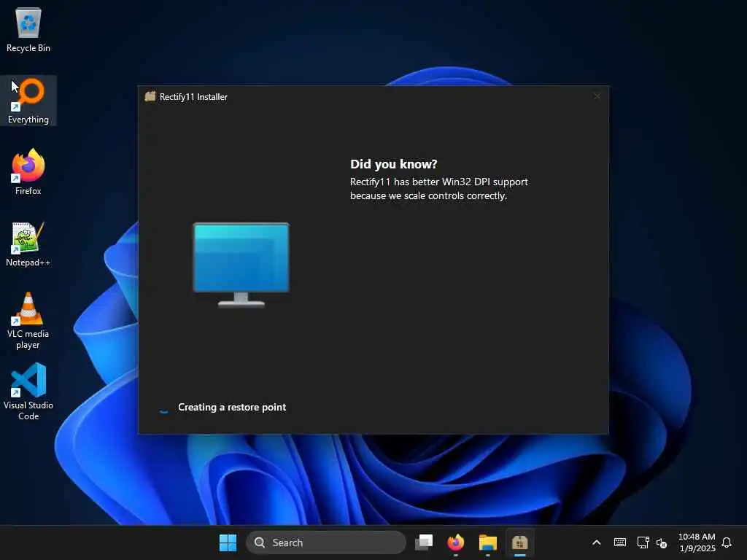Select the Firefox desktop shortcut
Image resolution: width=747 pixels, height=560 pixels.
click(x=28, y=172)
